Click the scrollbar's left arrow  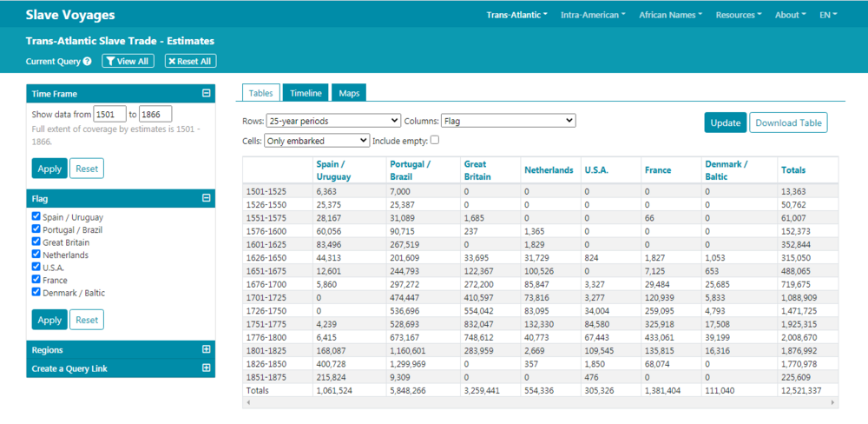click(x=248, y=402)
